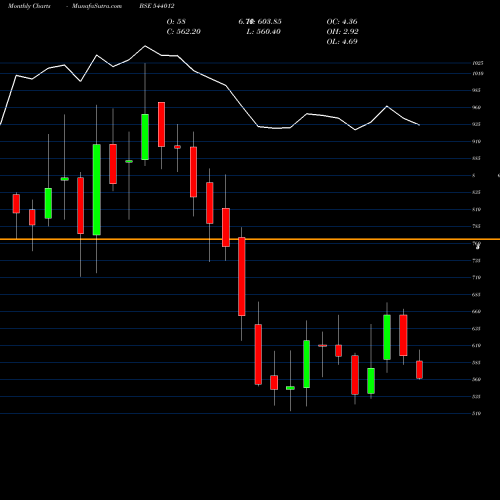Click the 685 price axis label

pos(476,295)
